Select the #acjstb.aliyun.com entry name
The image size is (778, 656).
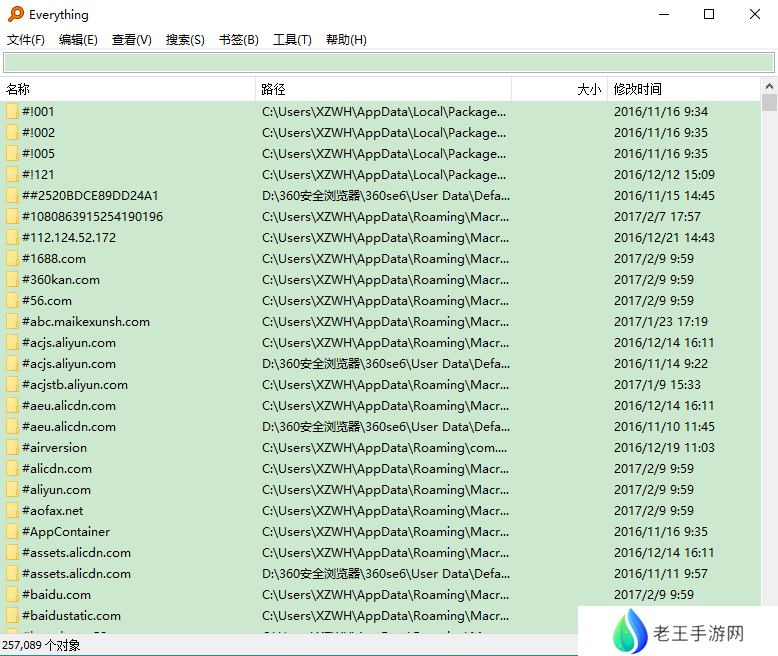pos(75,385)
